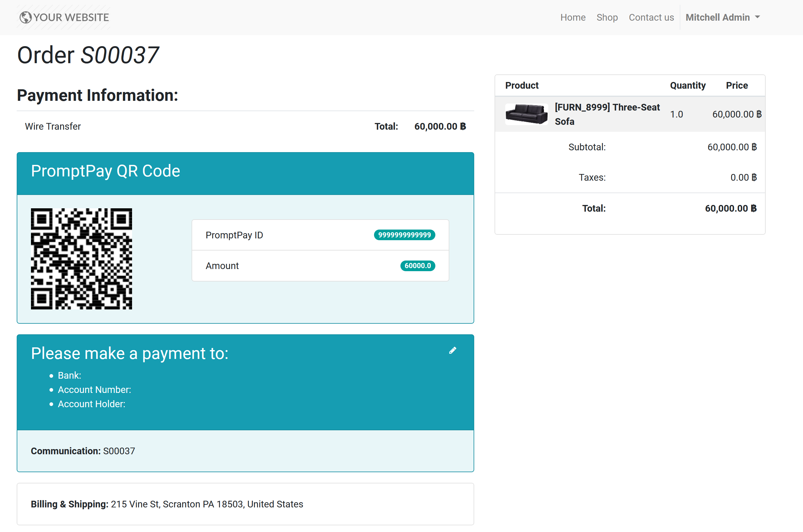Screen dimensions: 803x532
Task: Click the PromptPay QR Code header
Action: coord(106,171)
